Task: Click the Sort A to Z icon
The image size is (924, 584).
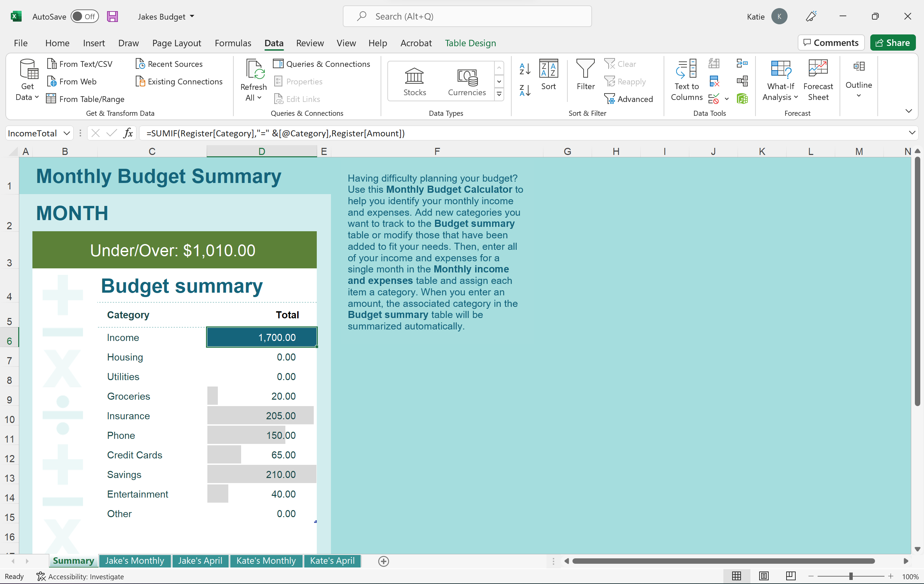Action: 524,69
